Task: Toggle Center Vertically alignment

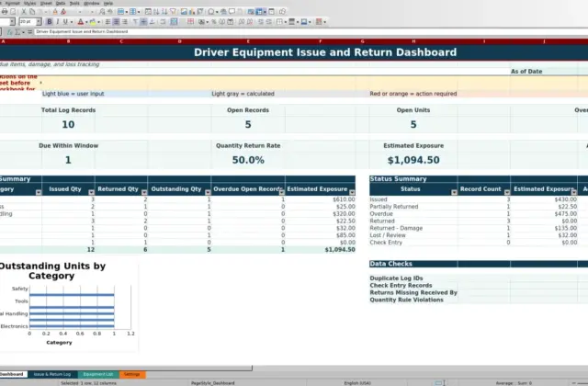Action: pos(143,22)
